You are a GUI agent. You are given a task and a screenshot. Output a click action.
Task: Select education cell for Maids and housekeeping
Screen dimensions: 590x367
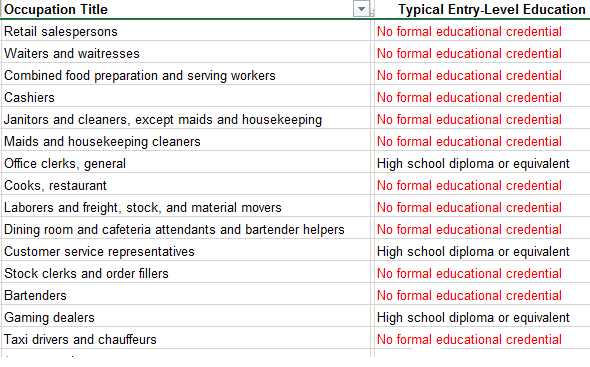tap(482, 141)
